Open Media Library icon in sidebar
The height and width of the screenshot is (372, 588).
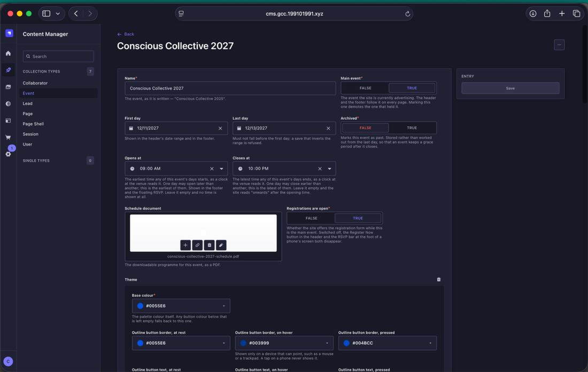coord(8,87)
